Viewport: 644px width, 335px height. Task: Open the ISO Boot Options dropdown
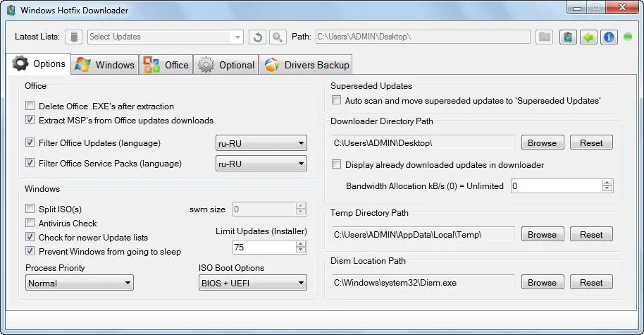click(252, 283)
